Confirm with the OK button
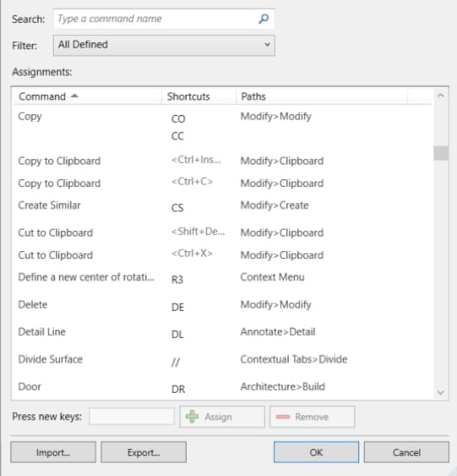 (316, 452)
